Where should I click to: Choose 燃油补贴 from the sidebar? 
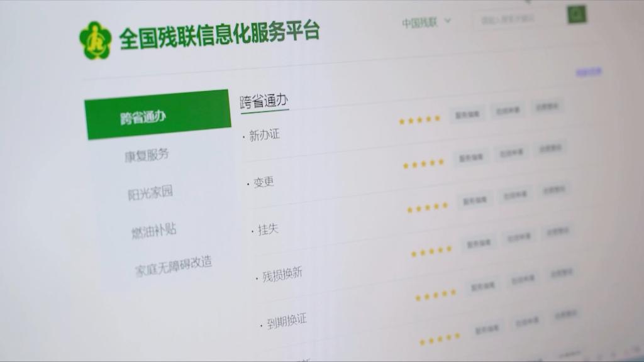154,231
